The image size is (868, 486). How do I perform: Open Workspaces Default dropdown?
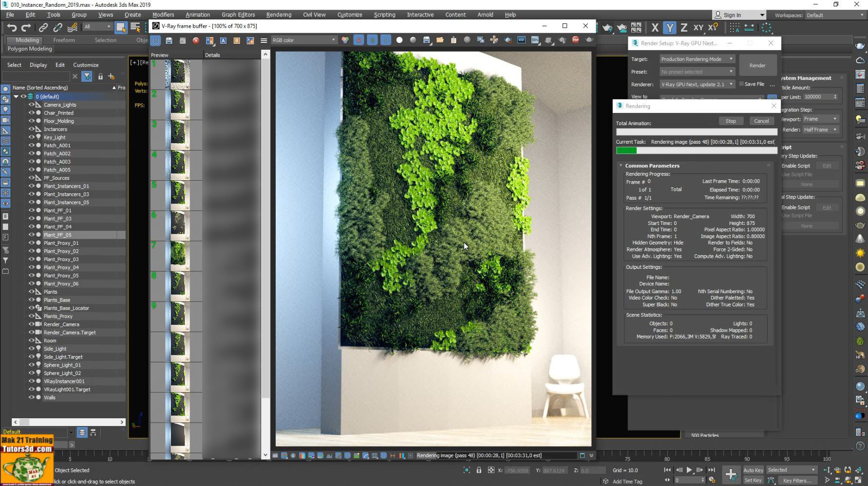835,15
